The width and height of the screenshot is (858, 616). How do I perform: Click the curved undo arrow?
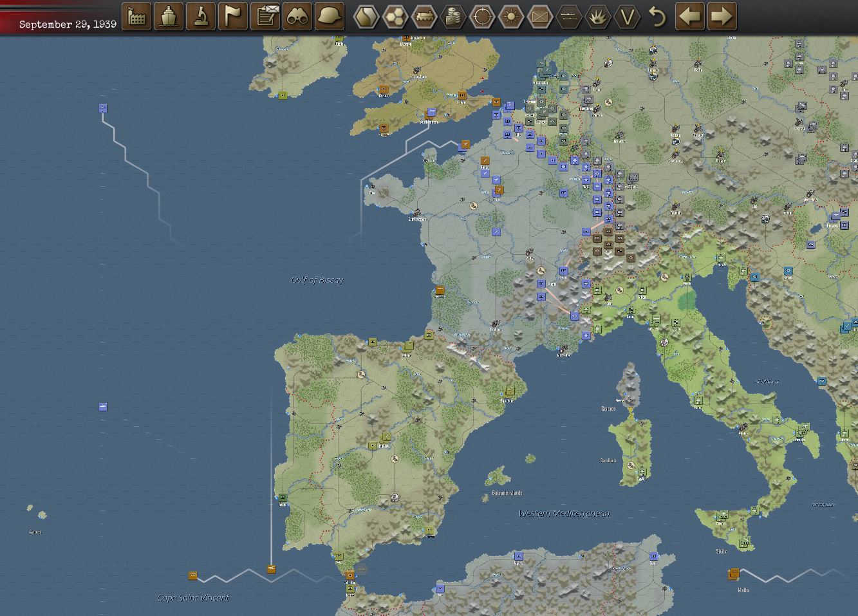click(x=657, y=16)
